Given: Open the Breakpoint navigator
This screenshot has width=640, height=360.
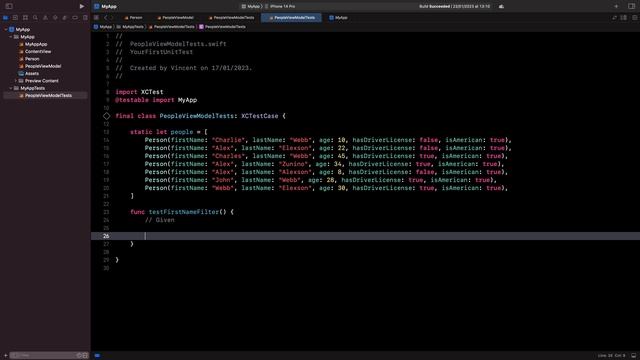Looking at the screenshot, I should pos(75,18).
